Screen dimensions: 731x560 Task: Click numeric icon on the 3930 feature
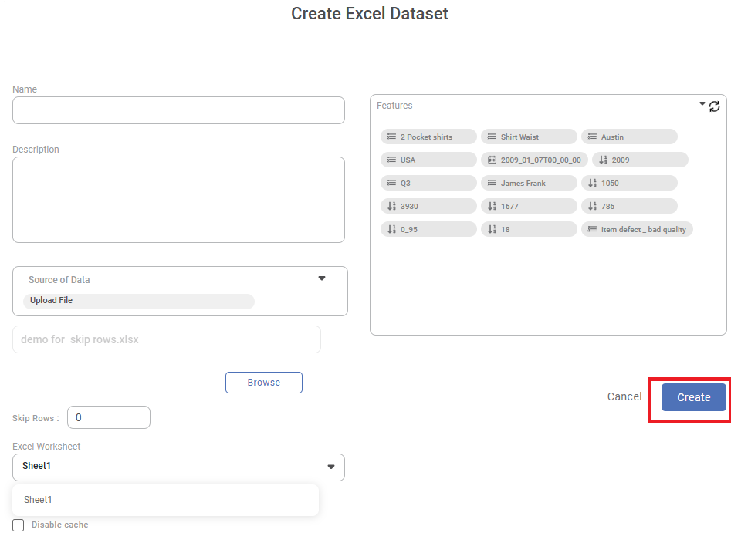click(391, 206)
